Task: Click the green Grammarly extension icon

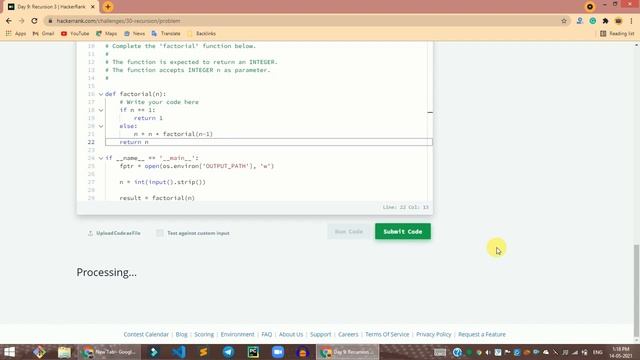Action: coord(593,21)
